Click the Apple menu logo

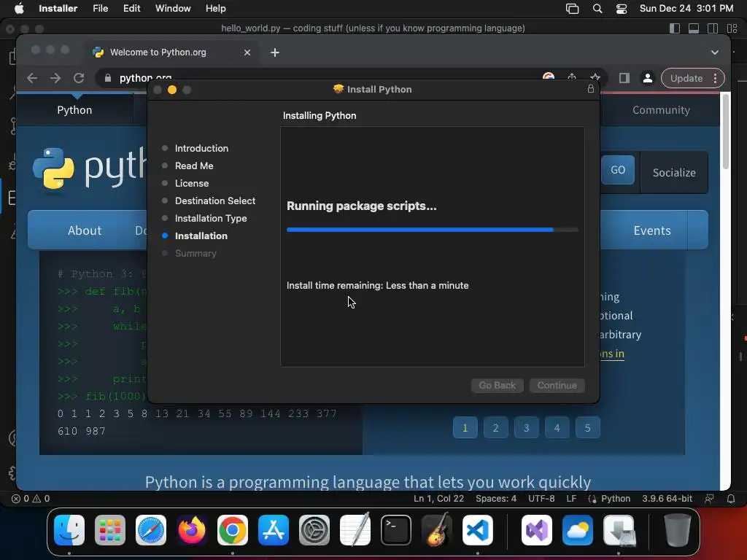[19, 8]
